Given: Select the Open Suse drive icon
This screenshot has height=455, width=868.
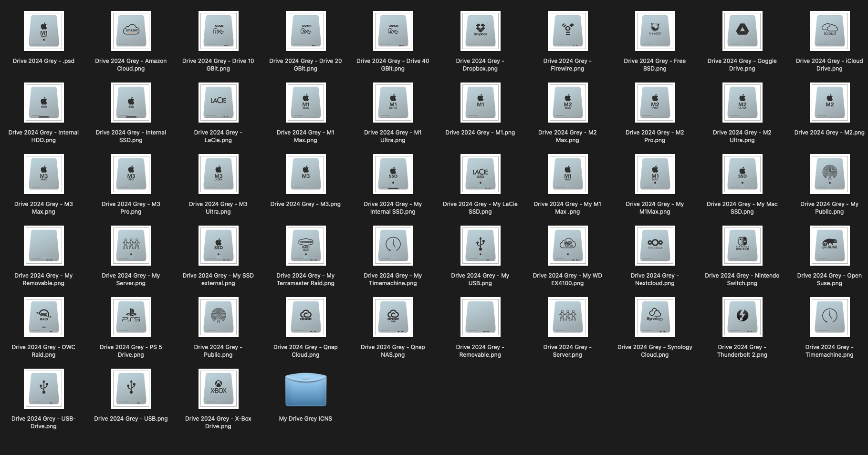Looking at the screenshot, I should tap(829, 246).
